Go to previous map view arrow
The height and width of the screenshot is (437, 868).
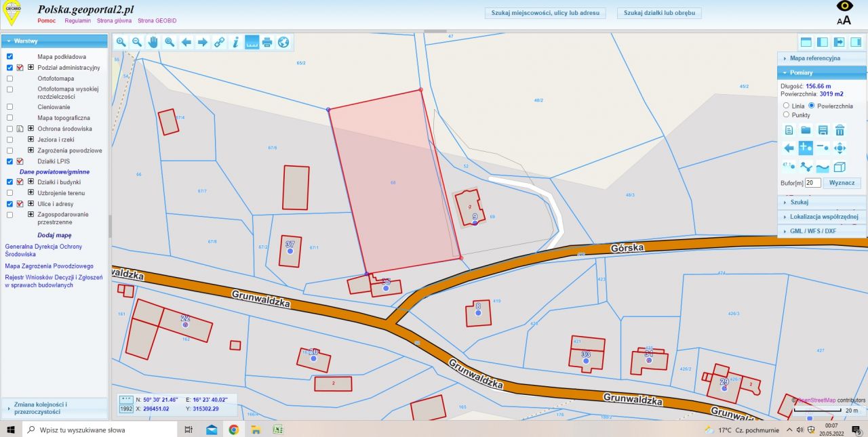186,42
